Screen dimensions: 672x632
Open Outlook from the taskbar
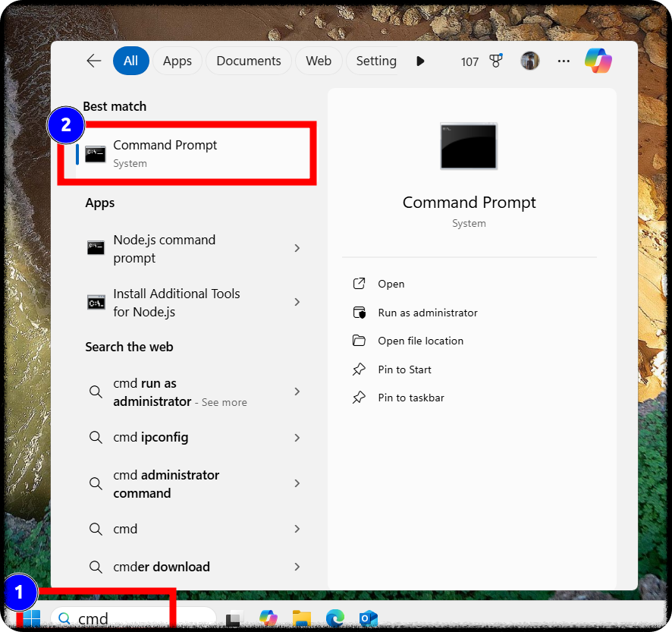tap(369, 618)
